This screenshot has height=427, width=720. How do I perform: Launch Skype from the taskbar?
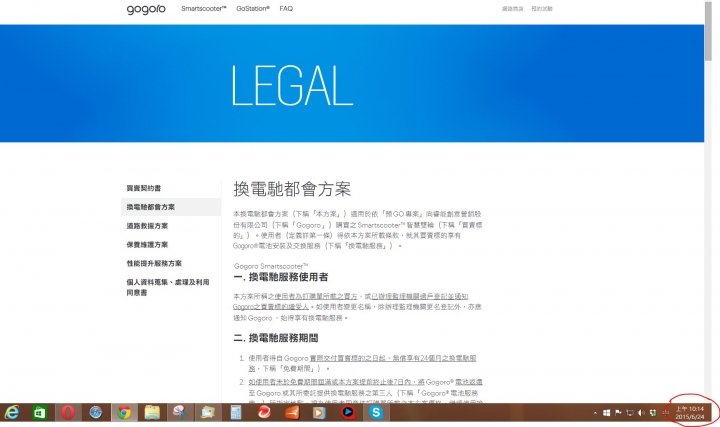(376, 412)
